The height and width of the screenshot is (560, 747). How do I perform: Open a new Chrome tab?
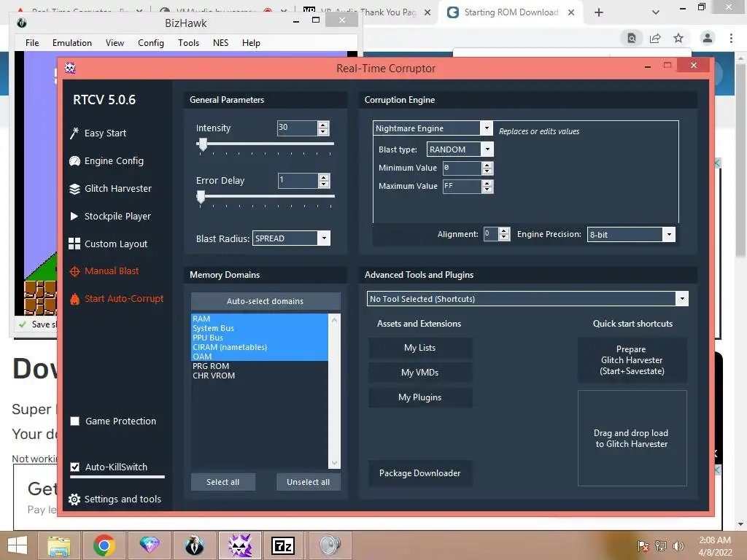pos(599,12)
